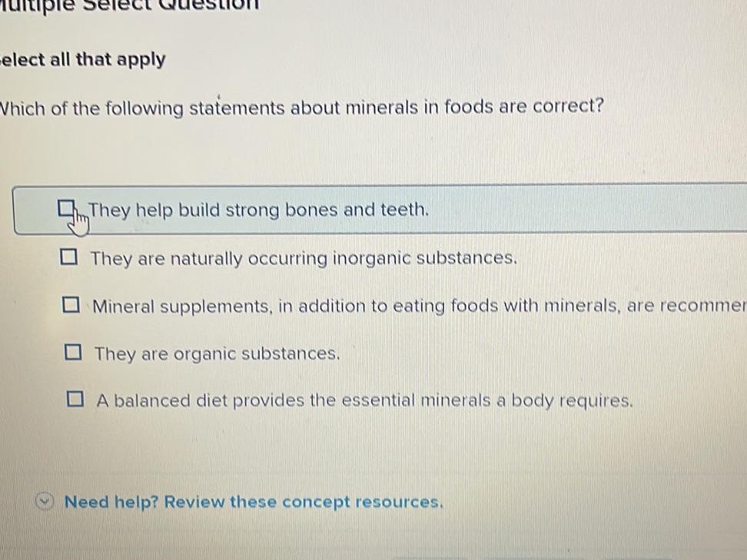Click the balanced diet answer option
This screenshot has width=747, height=560.
[x=363, y=399]
